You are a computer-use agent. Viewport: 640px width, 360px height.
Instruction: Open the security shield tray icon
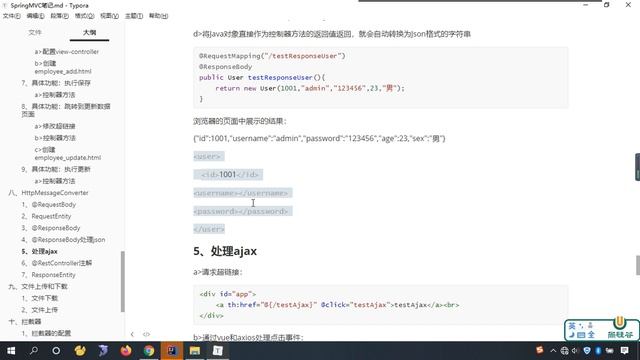coord(587,351)
